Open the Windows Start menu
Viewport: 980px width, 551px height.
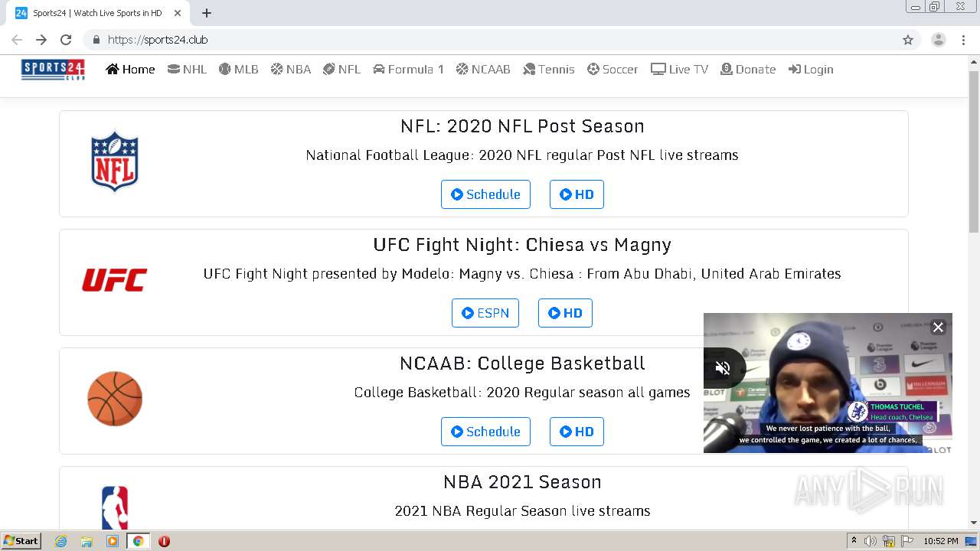(21, 541)
